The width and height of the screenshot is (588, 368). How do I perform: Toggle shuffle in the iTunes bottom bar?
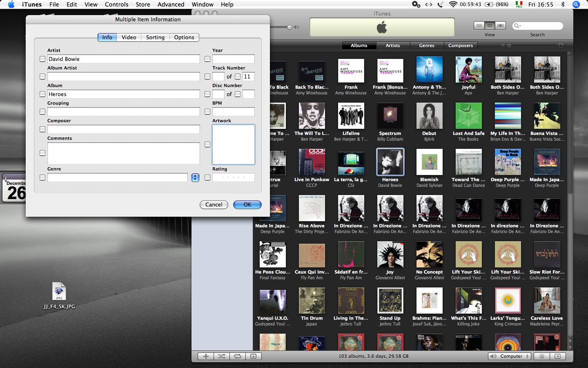(222, 357)
